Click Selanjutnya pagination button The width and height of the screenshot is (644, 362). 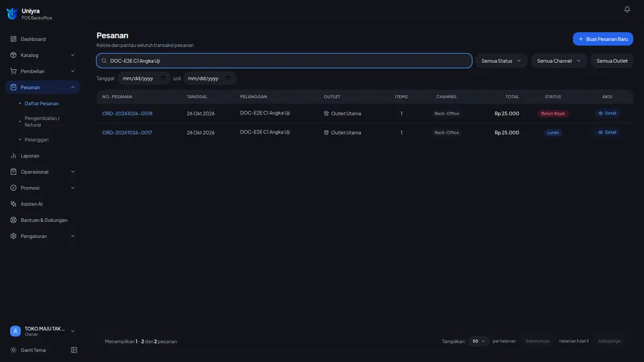coord(609,341)
